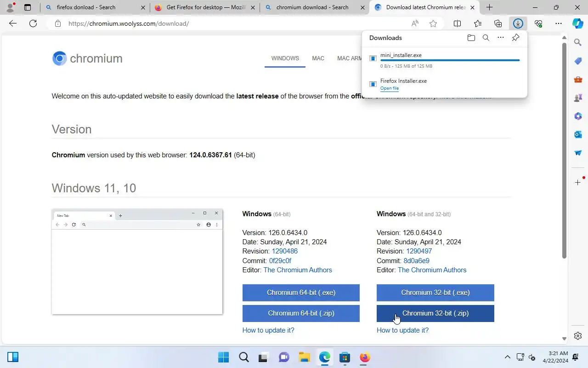Click the chromium logo heading
The height and width of the screenshot is (368, 588).
pyautogui.click(x=87, y=58)
